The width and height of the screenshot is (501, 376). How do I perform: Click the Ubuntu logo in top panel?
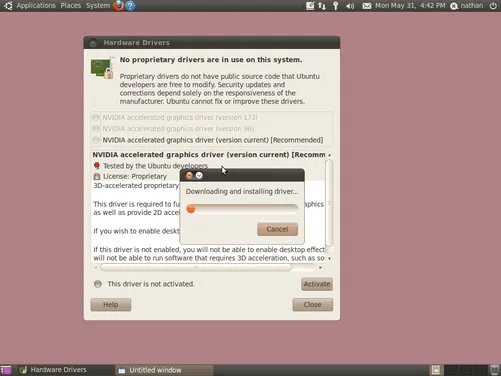point(8,5)
